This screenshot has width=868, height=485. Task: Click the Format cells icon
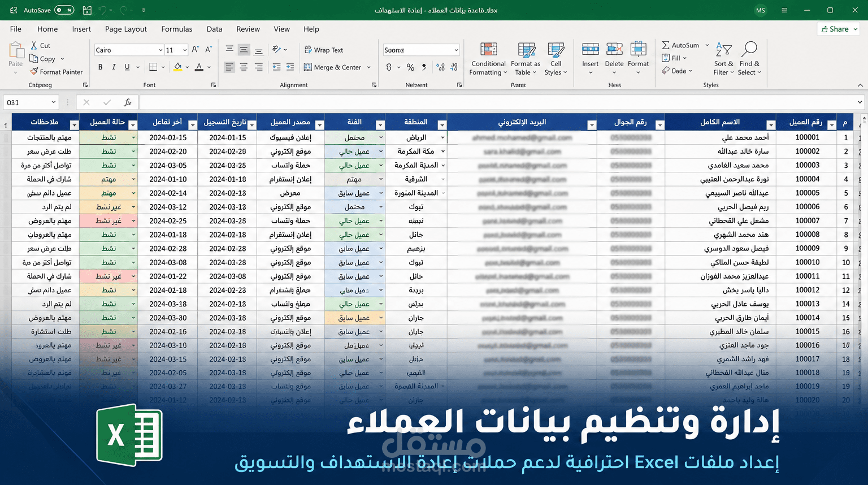[638, 49]
